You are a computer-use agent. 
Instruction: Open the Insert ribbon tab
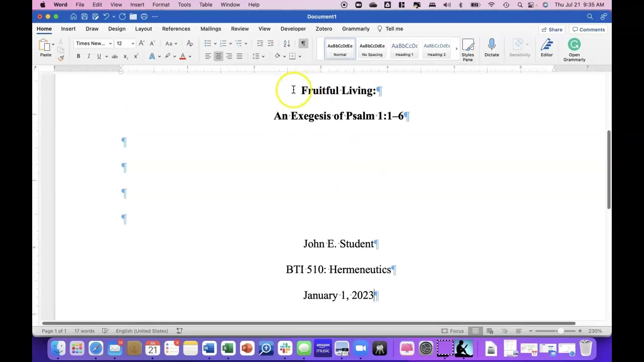click(68, 29)
